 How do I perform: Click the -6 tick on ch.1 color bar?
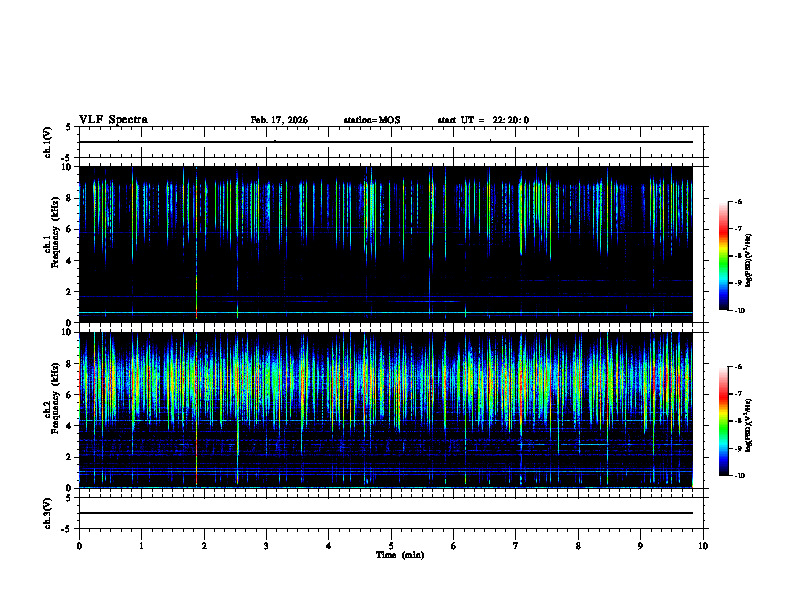(738, 202)
